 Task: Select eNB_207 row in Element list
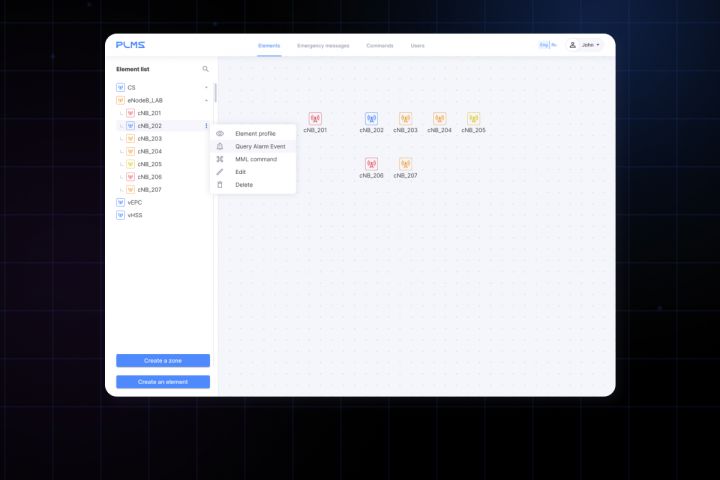163,190
